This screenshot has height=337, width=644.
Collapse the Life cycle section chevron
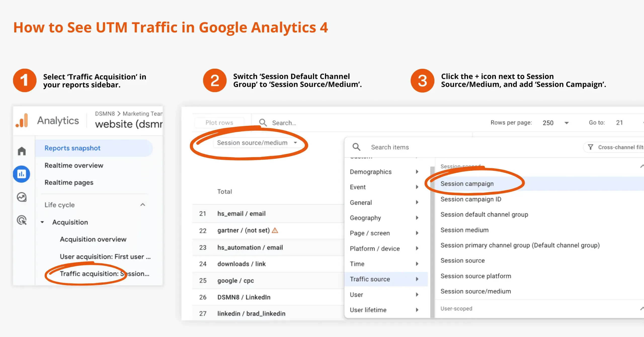pyautogui.click(x=143, y=205)
